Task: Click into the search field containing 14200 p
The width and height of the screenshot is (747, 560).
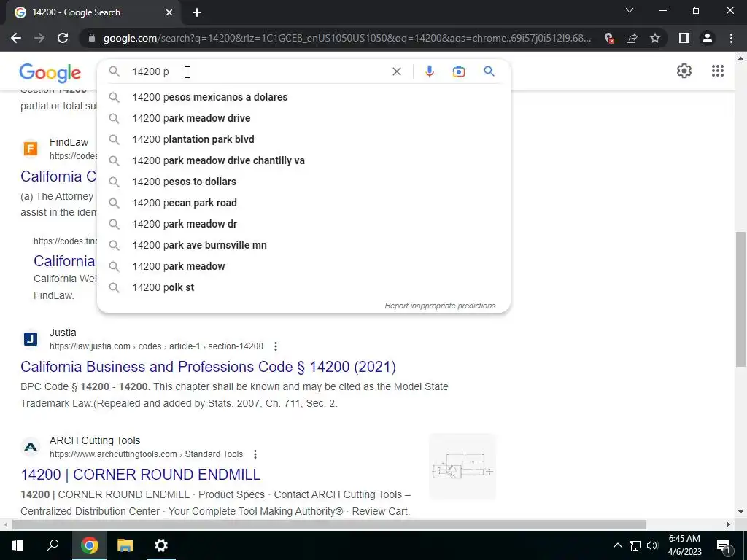Action: 258,71
